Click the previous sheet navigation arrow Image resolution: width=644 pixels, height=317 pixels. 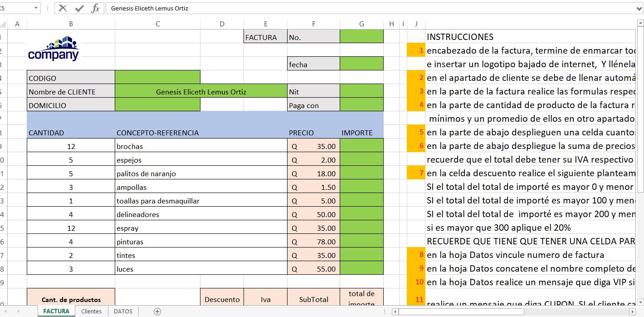[x=5, y=312]
